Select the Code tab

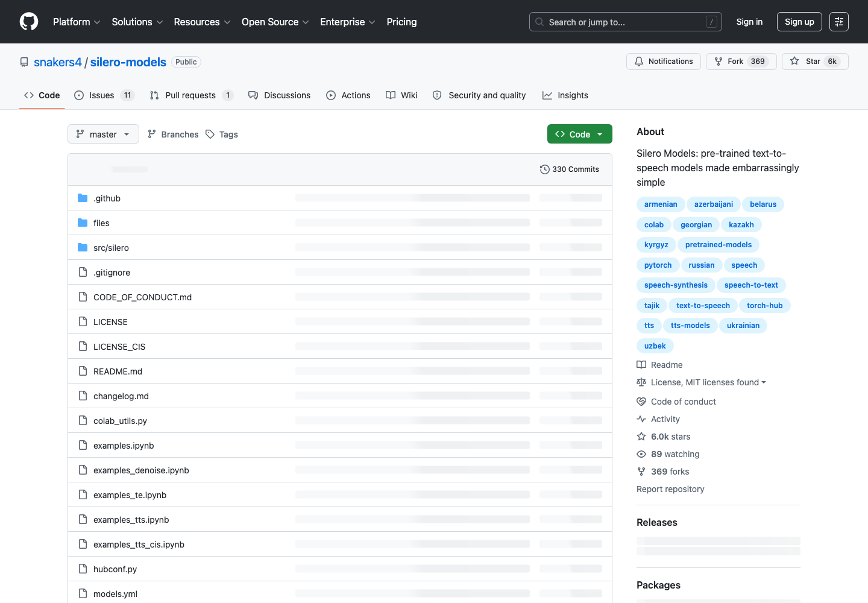tap(42, 95)
